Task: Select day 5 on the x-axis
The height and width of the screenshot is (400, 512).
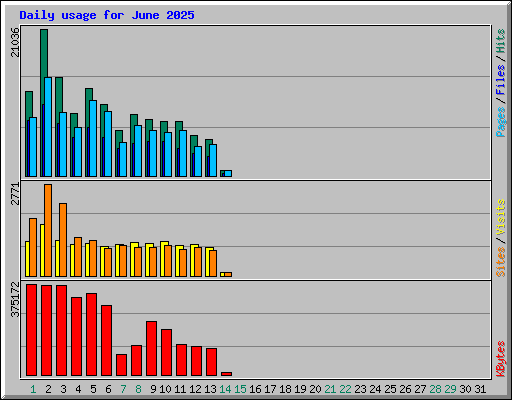Action: coord(93,389)
